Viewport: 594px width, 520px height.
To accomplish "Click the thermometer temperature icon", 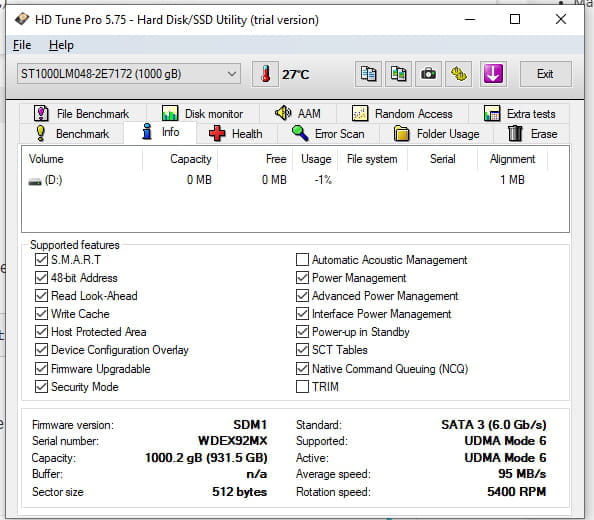I will 266,74.
